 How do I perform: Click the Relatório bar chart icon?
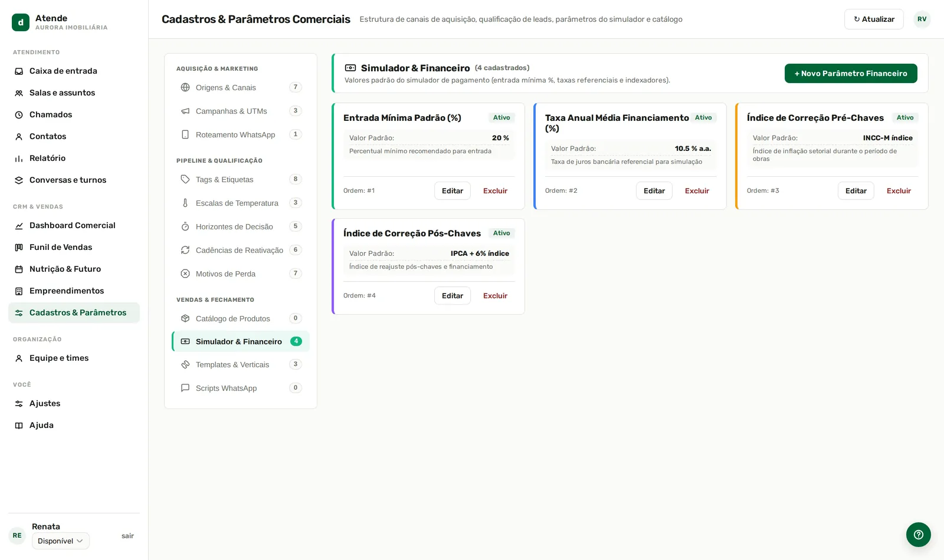click(x=19, y=159)
